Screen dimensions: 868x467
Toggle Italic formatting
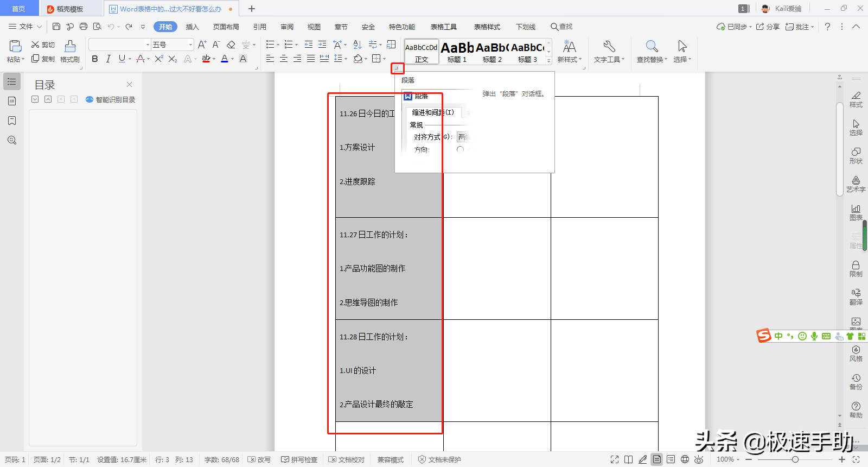[108, 59]
